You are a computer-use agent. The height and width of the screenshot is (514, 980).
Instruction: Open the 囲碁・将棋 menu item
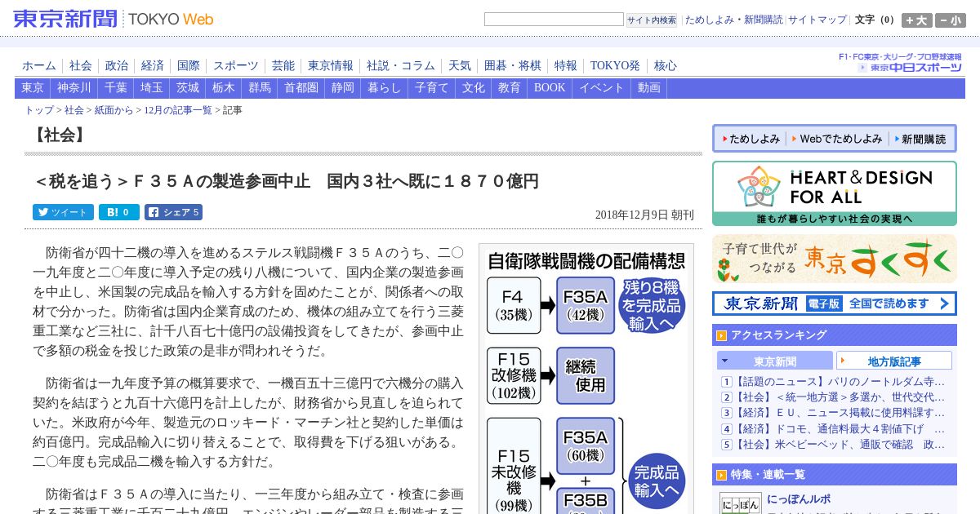tap(513, 66)
